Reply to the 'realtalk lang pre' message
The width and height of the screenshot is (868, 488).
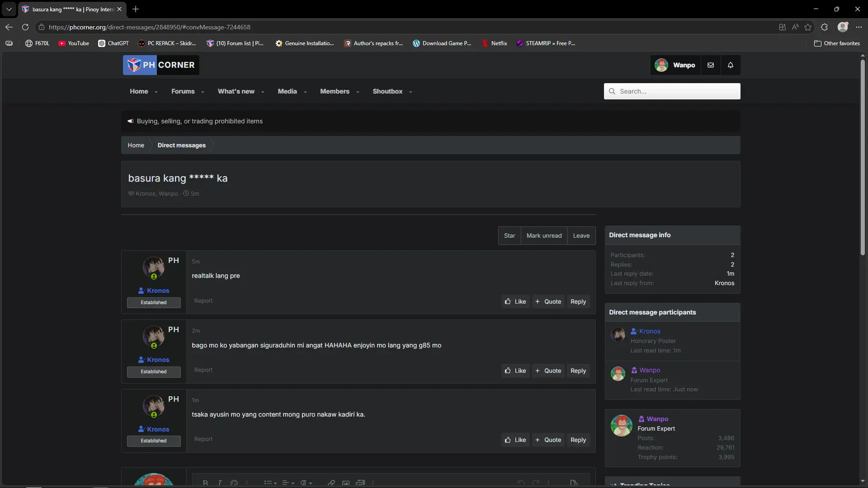click(x=578, y=301)
